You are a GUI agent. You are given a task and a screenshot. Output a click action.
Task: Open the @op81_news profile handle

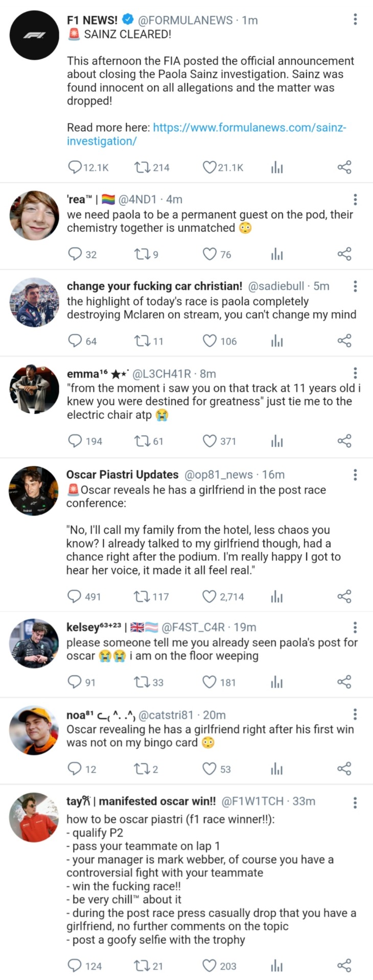218,475
